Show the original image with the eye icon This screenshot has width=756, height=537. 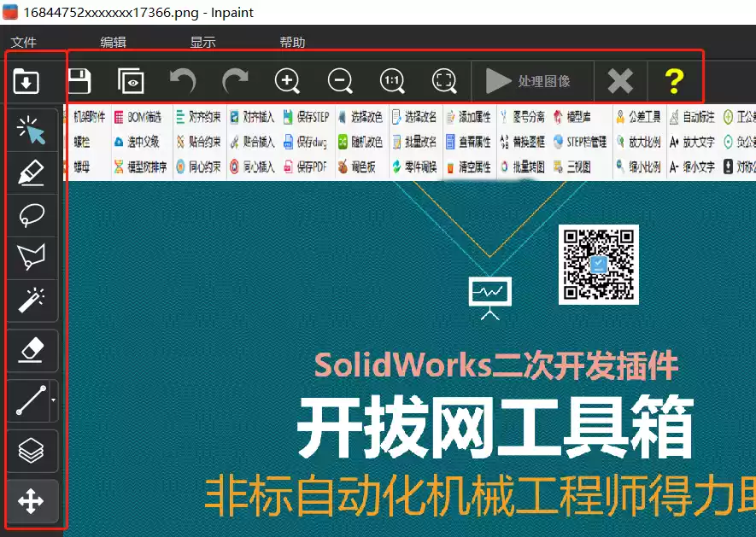point(131,80)
